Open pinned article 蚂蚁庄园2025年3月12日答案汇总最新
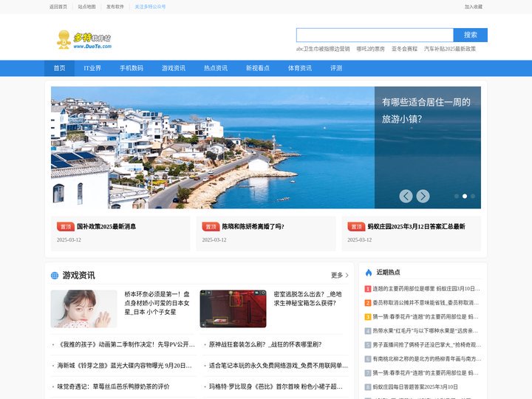Image resolution: width=532 pixels, height=399 pixels. (416, 226)
